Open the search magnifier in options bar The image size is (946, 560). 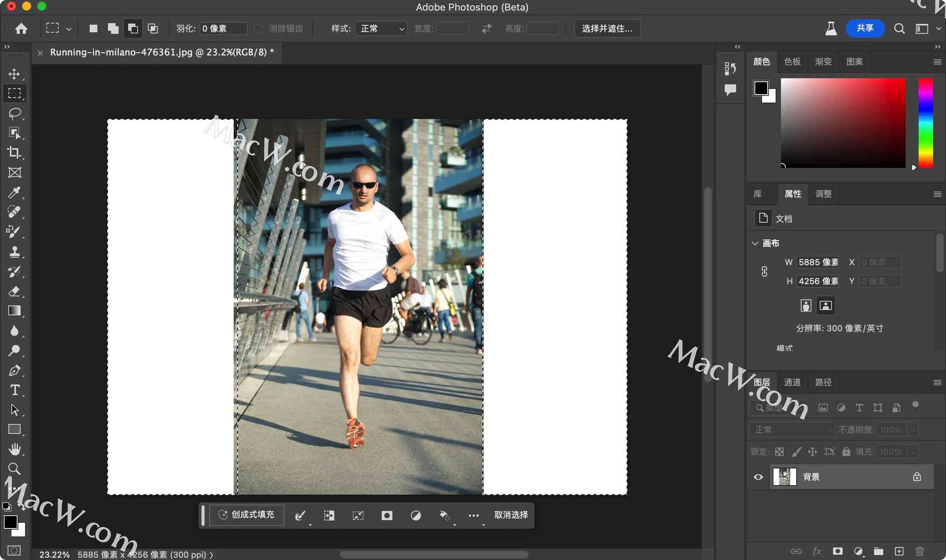(899, 29)
